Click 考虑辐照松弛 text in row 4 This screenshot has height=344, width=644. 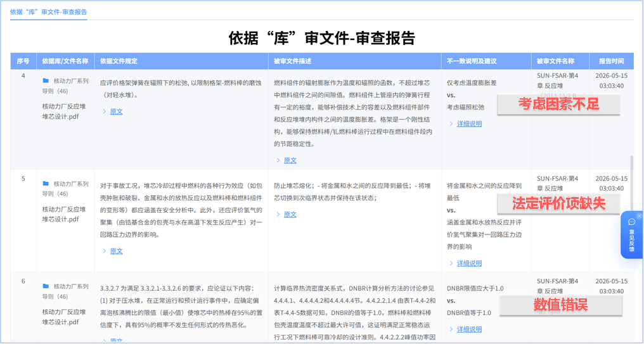pos(465,108)
